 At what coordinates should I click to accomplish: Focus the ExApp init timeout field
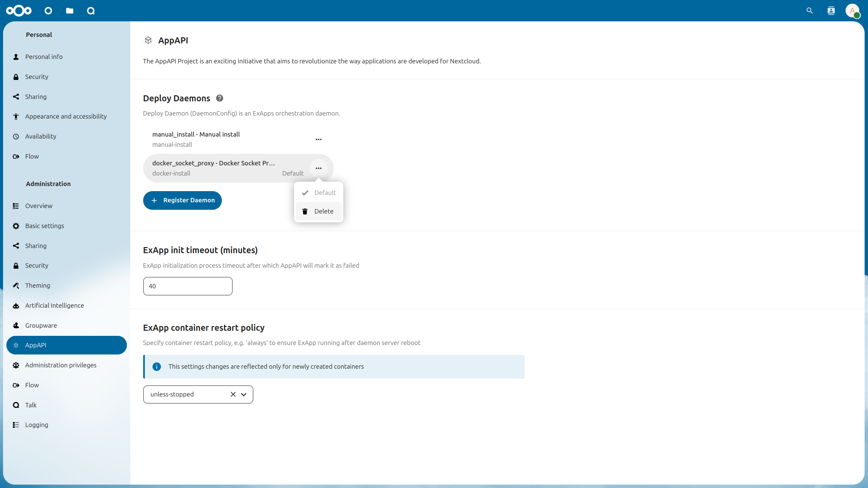(x=188, y=286)
